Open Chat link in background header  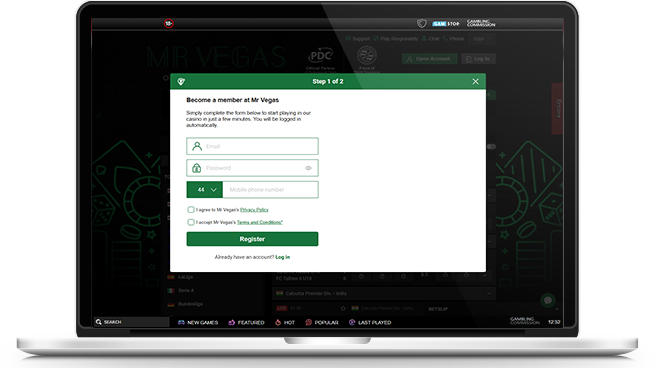[x=430, y=39]
